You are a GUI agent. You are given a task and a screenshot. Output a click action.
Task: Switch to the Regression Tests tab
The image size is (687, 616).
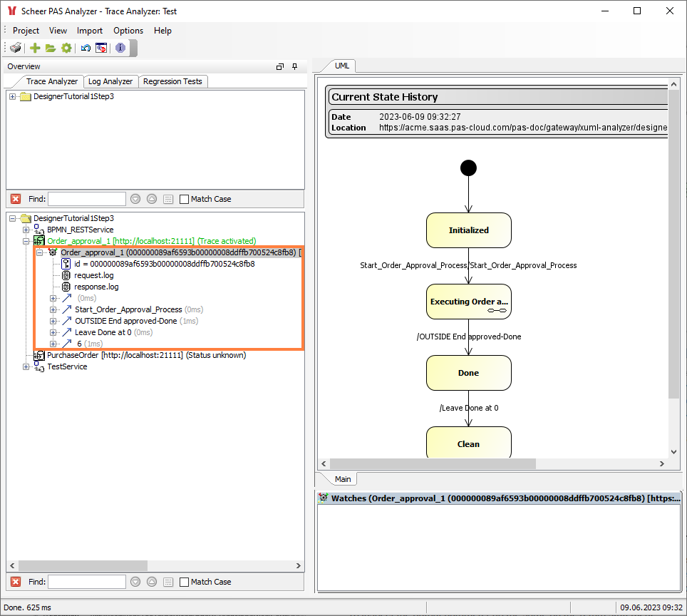172,81
